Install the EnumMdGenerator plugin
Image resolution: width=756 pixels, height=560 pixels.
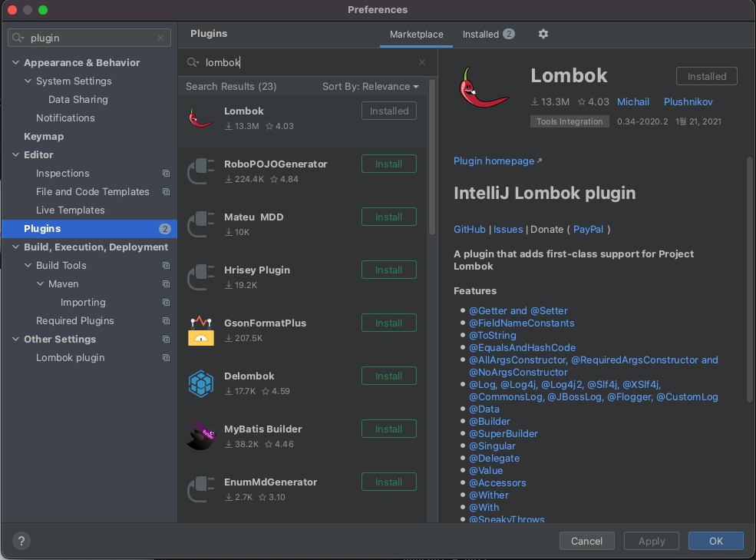pos(388,482)
